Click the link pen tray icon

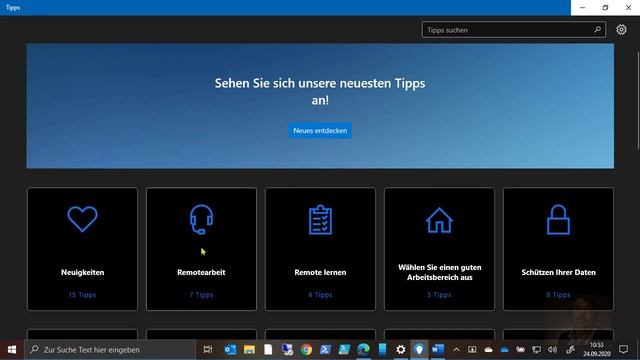(570, 350)
